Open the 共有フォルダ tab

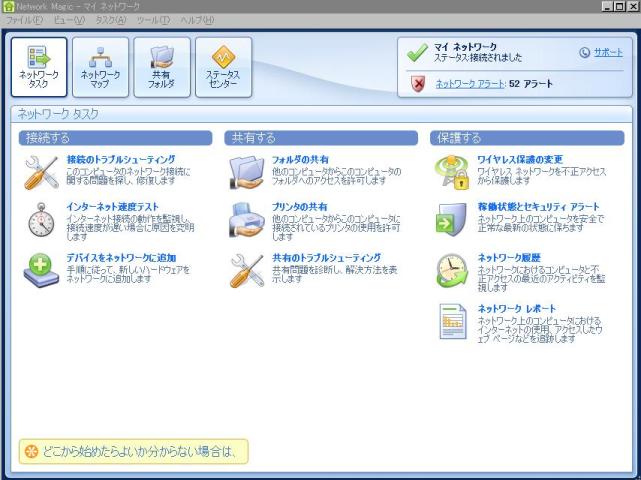162,67
